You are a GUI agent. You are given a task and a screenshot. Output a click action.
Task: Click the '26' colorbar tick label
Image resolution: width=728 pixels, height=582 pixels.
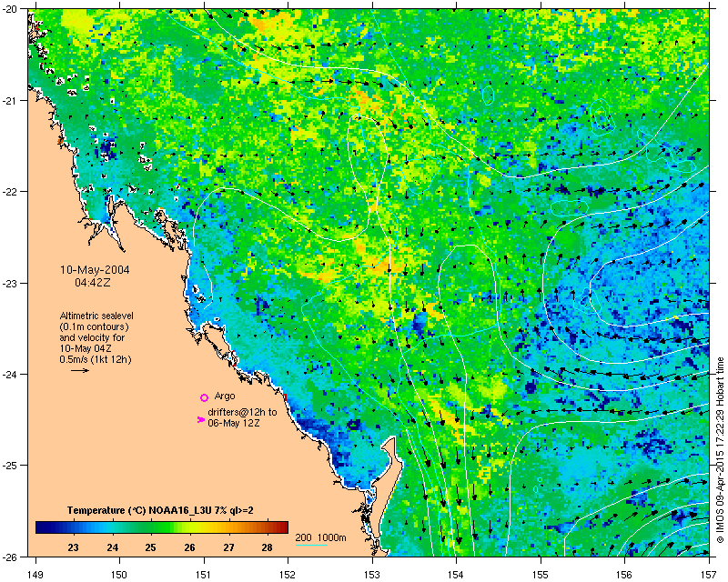(189, 547)
